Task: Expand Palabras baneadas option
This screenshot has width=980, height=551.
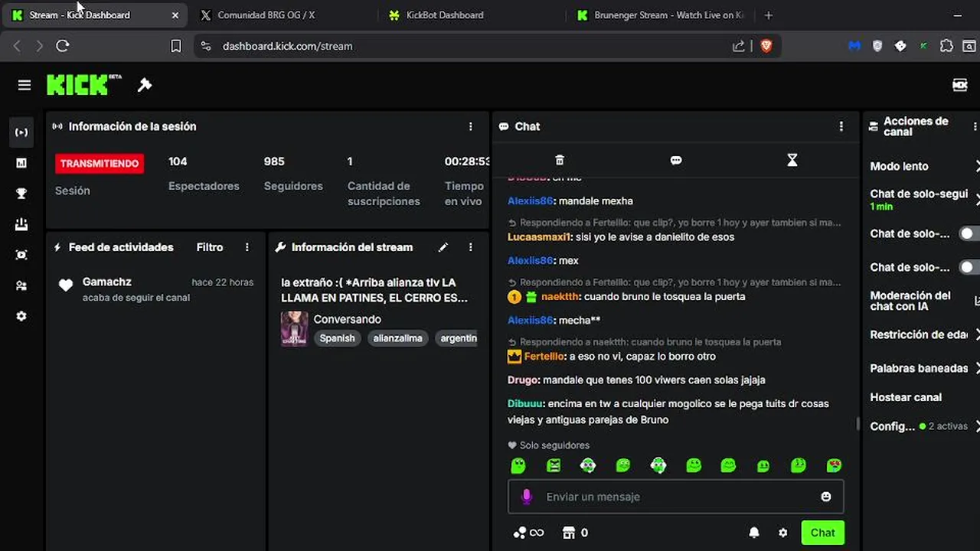Action: (925, 368)
